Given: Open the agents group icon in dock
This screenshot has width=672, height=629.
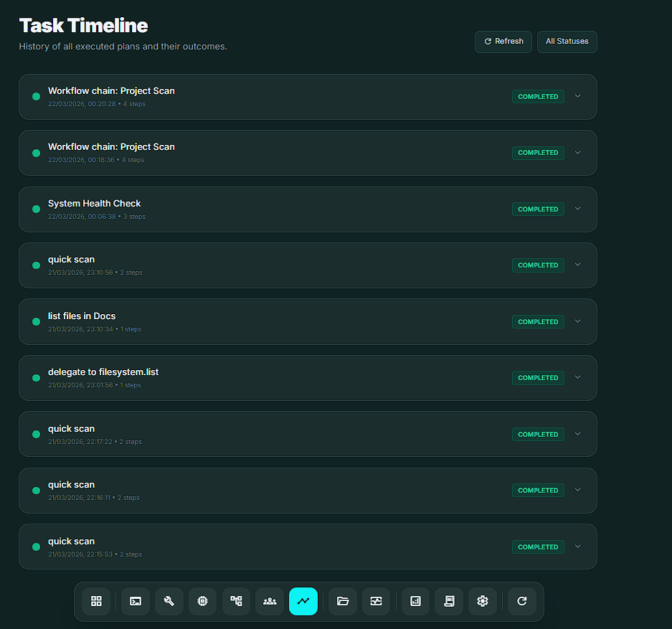Looking at the screenshot, I should (x=270, y=601).
